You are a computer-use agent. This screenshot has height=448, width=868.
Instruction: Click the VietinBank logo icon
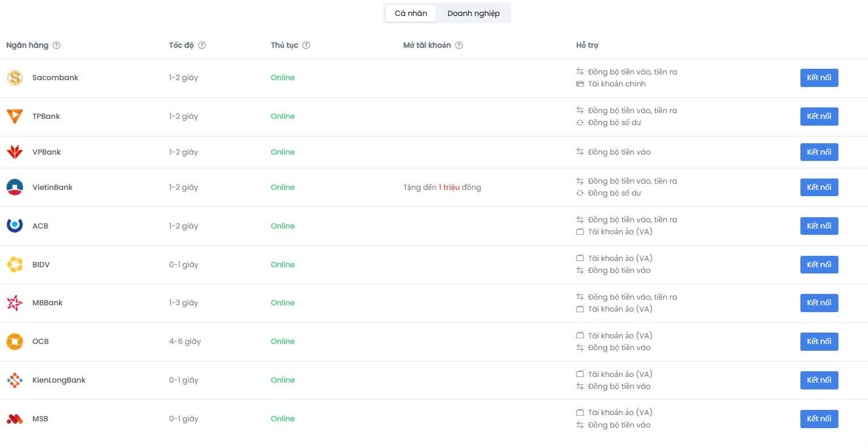coord(15,188)
